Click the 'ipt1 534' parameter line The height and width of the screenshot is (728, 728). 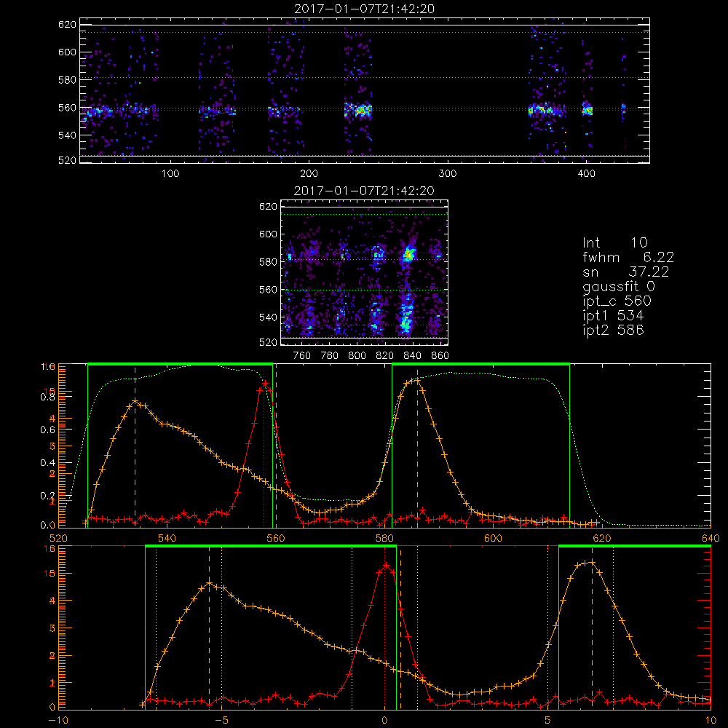pyautogui.click(x=613, y=316)
